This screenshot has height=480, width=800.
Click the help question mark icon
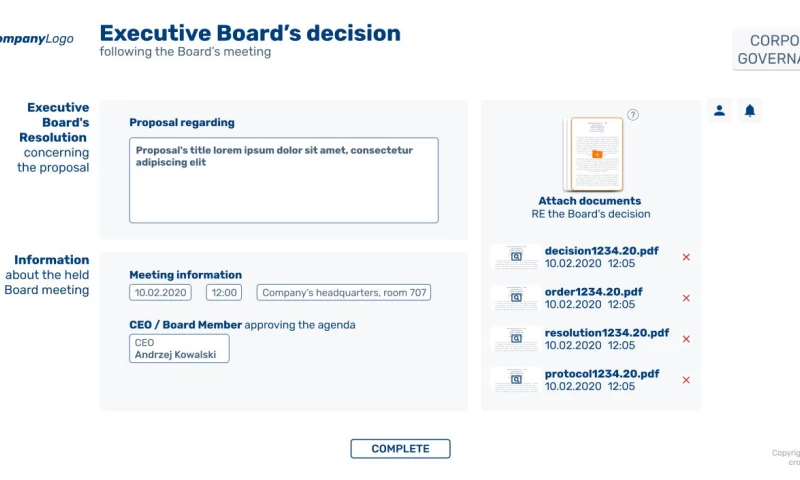click(x=633, y=115)
